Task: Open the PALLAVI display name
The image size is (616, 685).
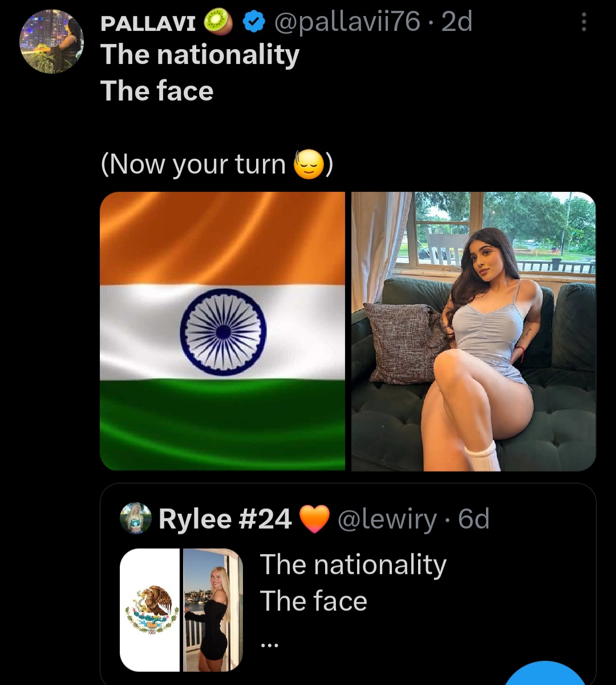Action: coord(148,23)
